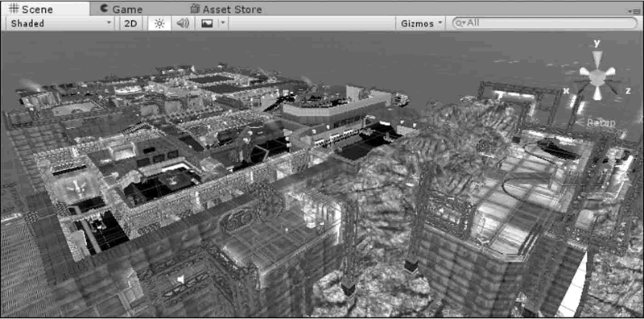Image resolution: width=644 pixels, height=319 pixels.
Task: Toggle scene effects image icon
Action: (x=207, y=24)
